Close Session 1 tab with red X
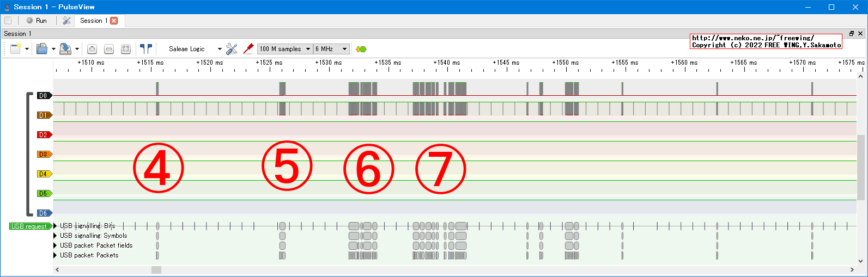868x277 pixels. click(x=114, y=21)
